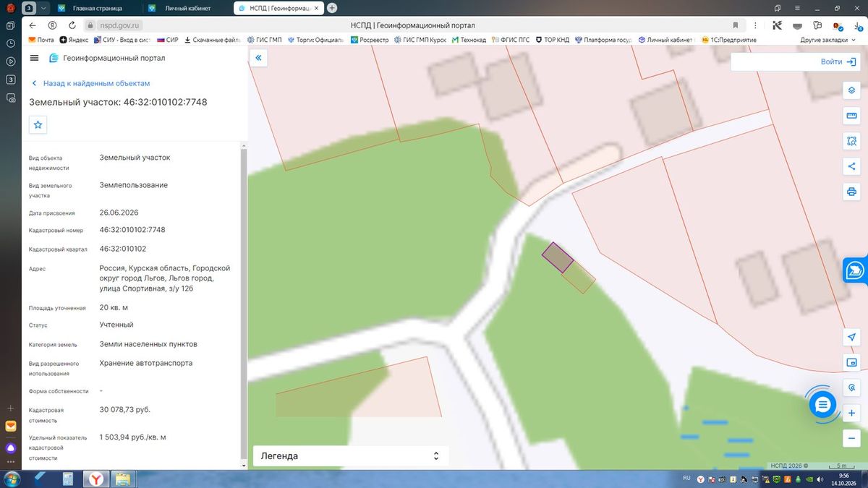Click the Войти login button

[794, 62]
